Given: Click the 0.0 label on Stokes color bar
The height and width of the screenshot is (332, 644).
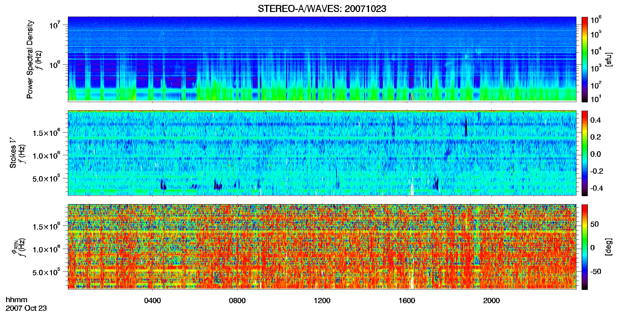Looking at the screenshot, I should click(595, 154).
